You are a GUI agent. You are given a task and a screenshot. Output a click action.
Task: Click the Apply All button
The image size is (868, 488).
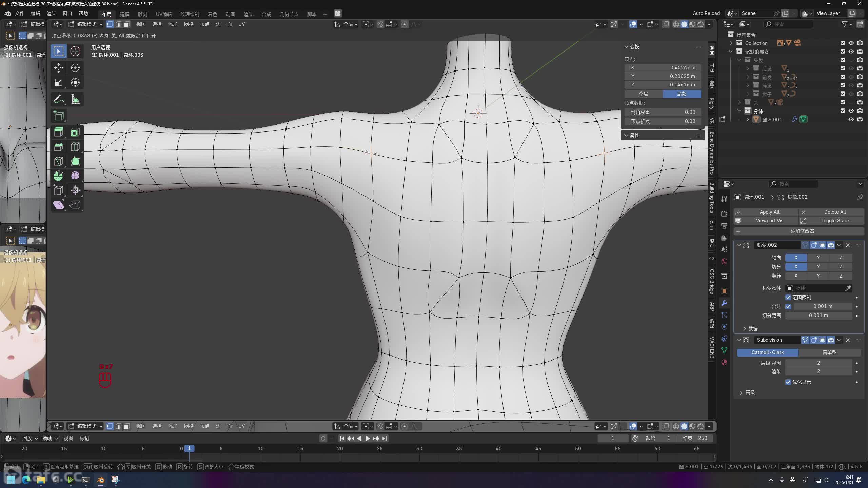[x=769, y=212]
